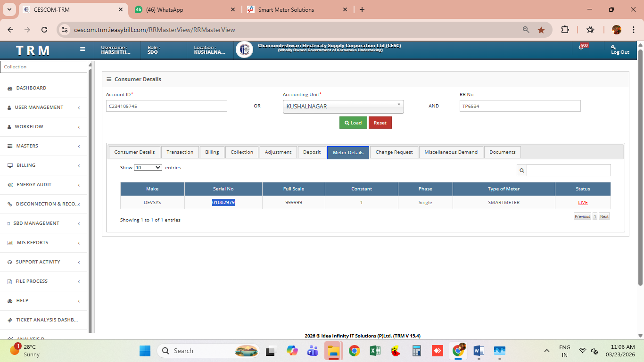The width and height of the screenshot is (644, 362).
Task: Switch to the Smart Meter Solutions browser tab
Action: click(x=297, y=10)
